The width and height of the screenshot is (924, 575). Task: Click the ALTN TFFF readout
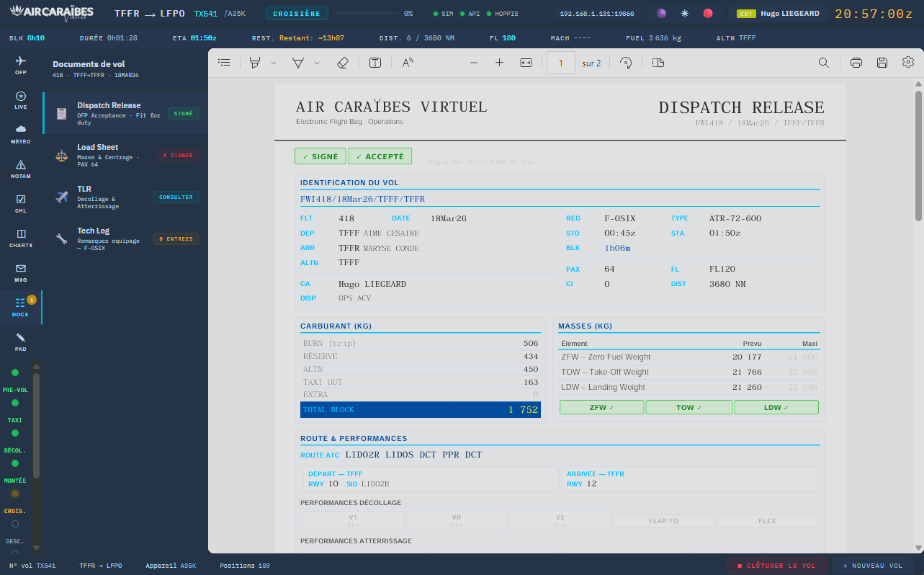tap(736, 38)
